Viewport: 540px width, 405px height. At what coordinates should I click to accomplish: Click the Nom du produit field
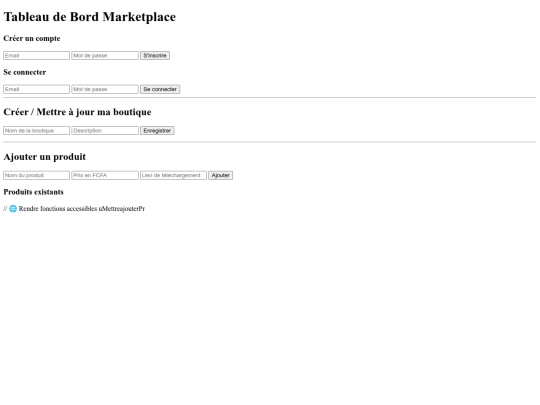(x=37, y=175)
